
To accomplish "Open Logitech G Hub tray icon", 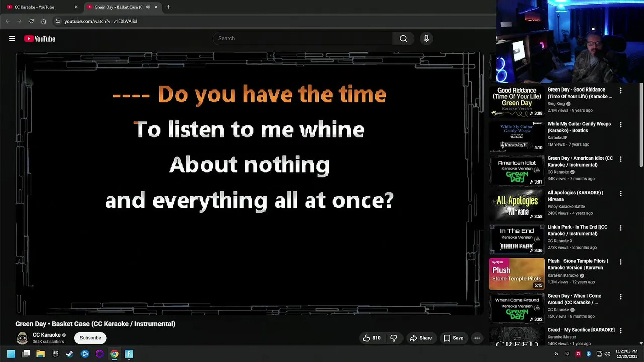I will pos(556,354).
